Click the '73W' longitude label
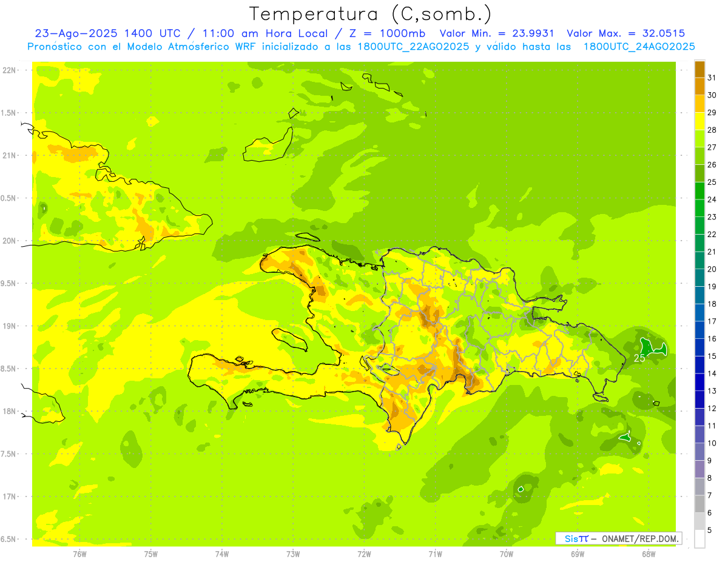 (x=293, y=554)
